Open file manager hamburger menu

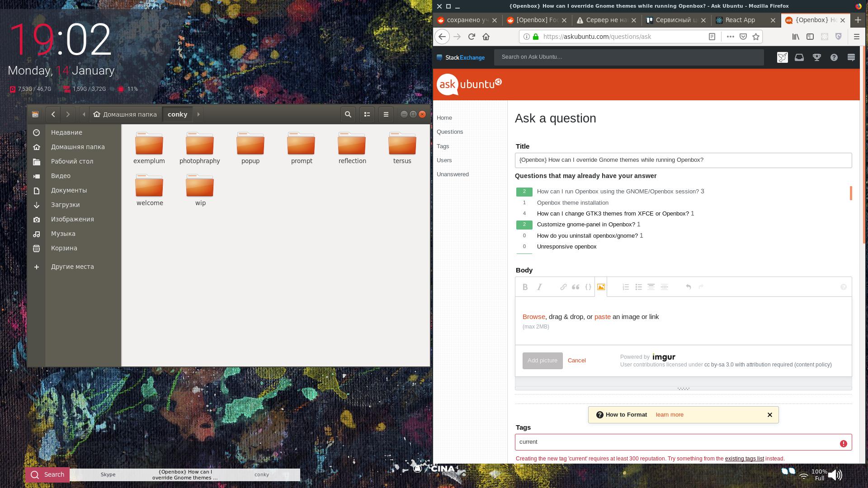click(386, 114)
